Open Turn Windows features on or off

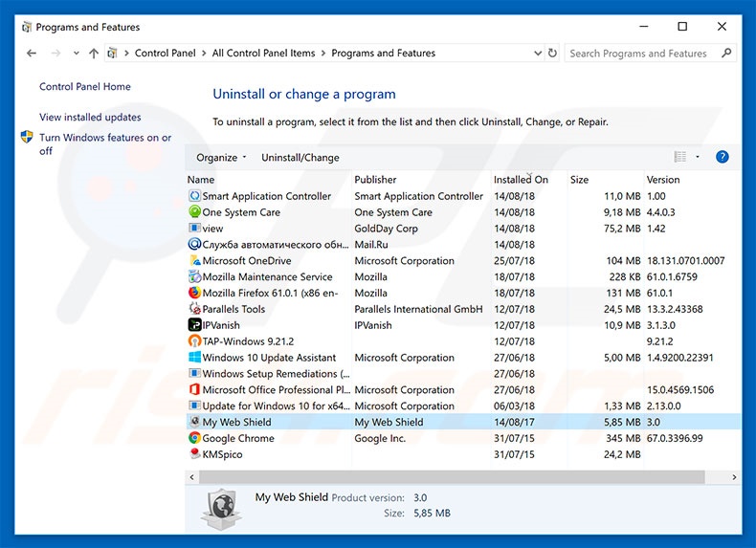[x=105, y=143]
